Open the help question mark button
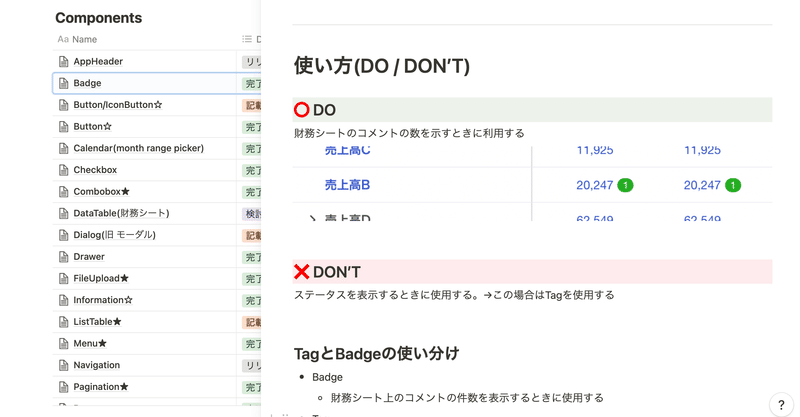 click(781, 405)
